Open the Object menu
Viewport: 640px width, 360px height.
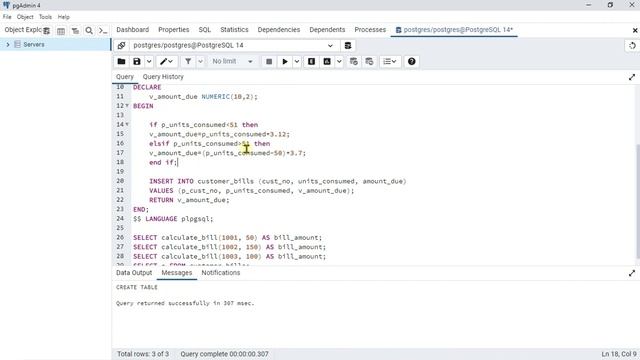[25, 17]
